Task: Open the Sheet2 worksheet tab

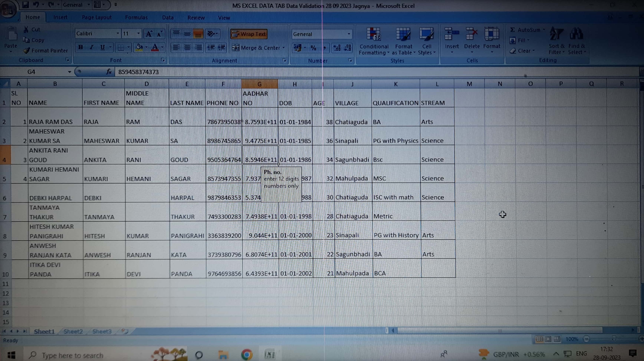Action: pyautogui.click(x=73, y=331)
